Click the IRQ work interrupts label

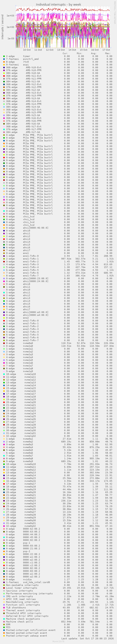[20, 596]
